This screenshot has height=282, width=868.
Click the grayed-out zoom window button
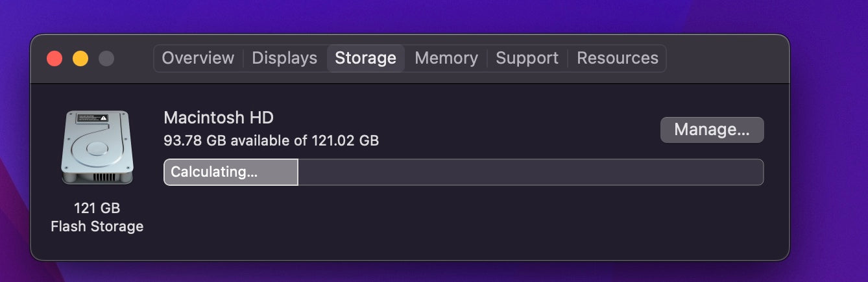106,58
